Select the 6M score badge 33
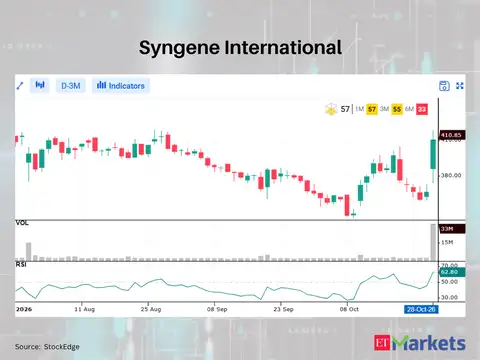 tap(422, 109)
